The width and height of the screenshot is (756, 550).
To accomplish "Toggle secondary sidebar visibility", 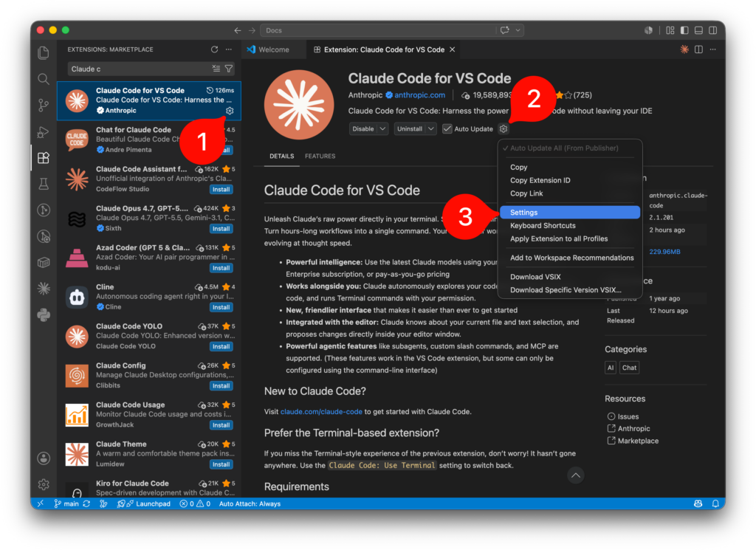I will (x=712, y=30).
